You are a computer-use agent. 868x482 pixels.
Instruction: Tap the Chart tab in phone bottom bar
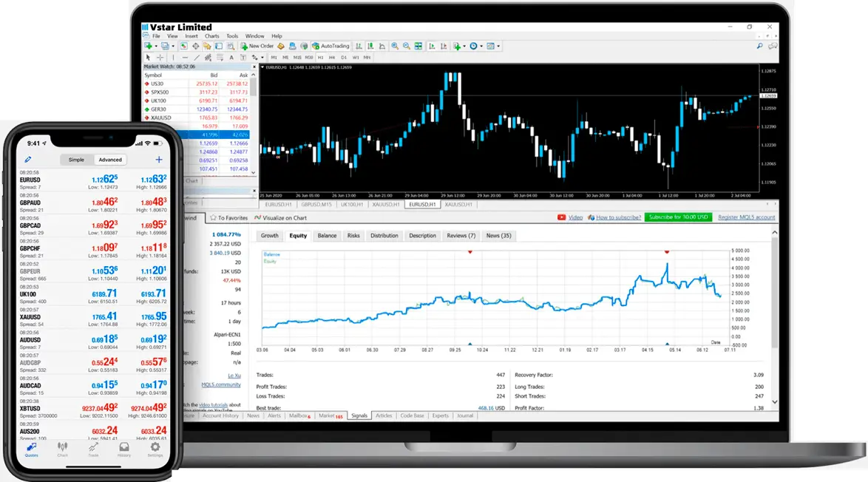(x=63, y=449)
